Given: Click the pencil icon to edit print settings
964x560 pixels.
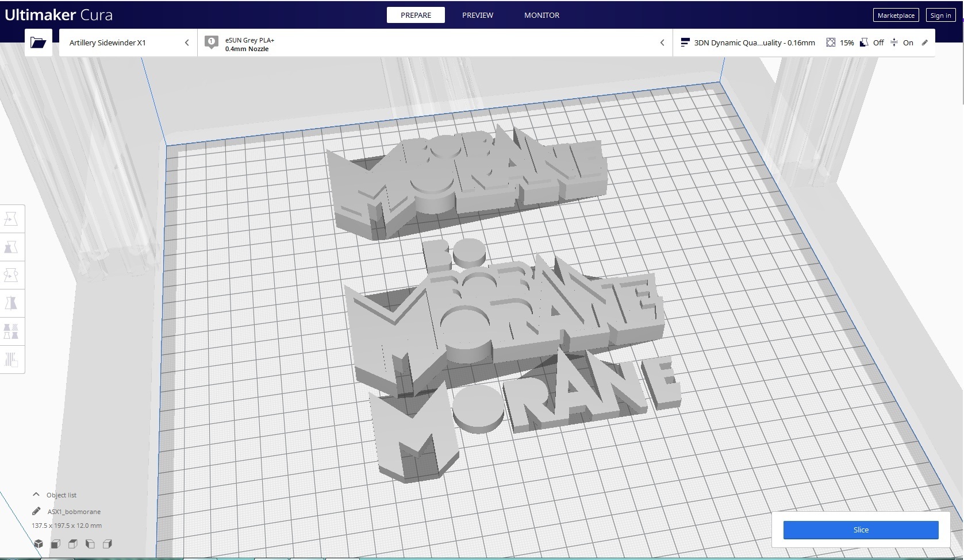Looking at the screenshot, I should (925, 43).
